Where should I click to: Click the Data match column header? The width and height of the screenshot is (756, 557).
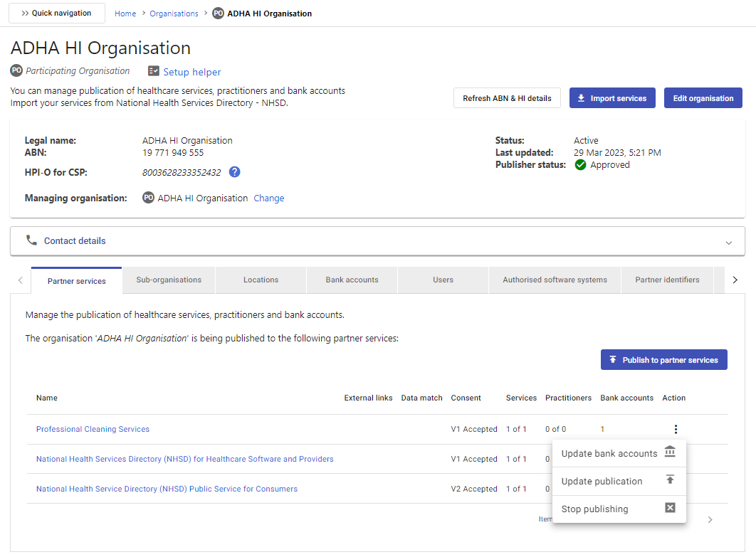422,398
